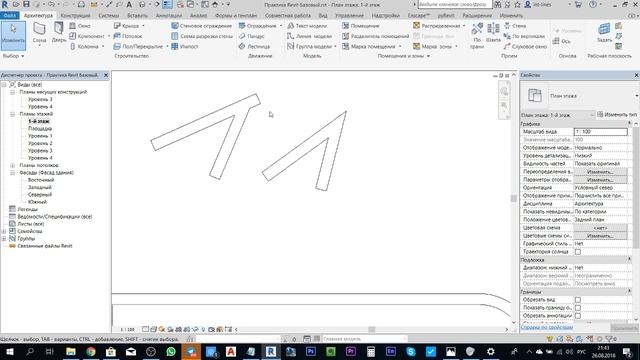Viewport: 640px width, 360px height.
Task: Click the Изменить тип button
Action: (617, 115)
